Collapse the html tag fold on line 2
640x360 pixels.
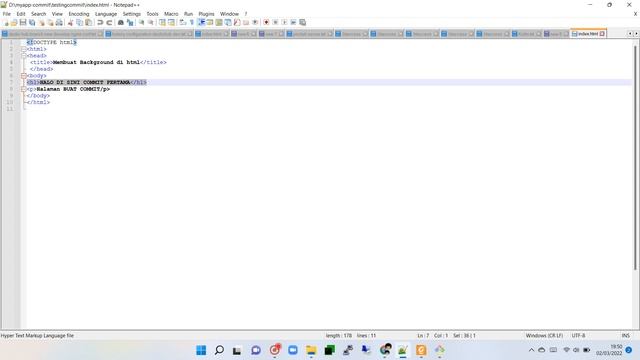[24, 49]
